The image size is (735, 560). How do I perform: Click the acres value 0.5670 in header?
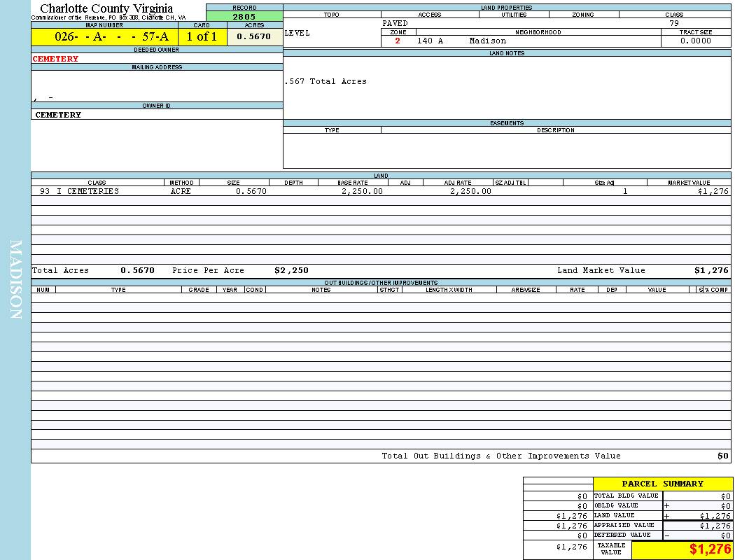click(253, 37)
